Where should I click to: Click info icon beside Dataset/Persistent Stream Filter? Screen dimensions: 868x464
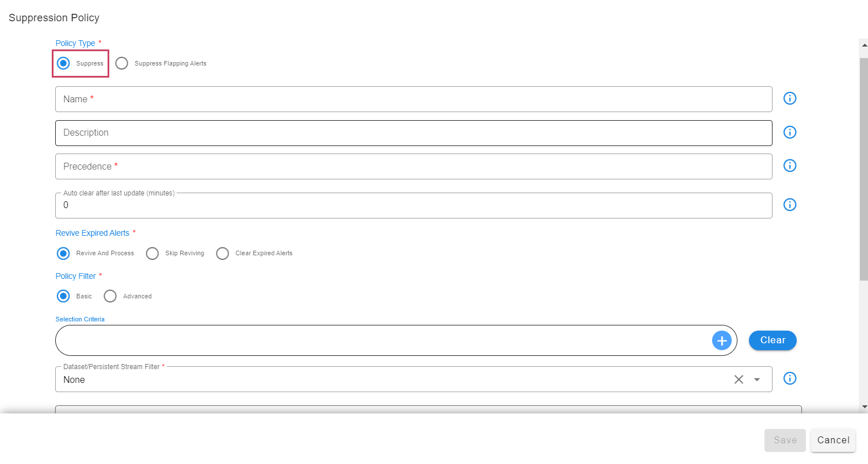tap(790, 378)
